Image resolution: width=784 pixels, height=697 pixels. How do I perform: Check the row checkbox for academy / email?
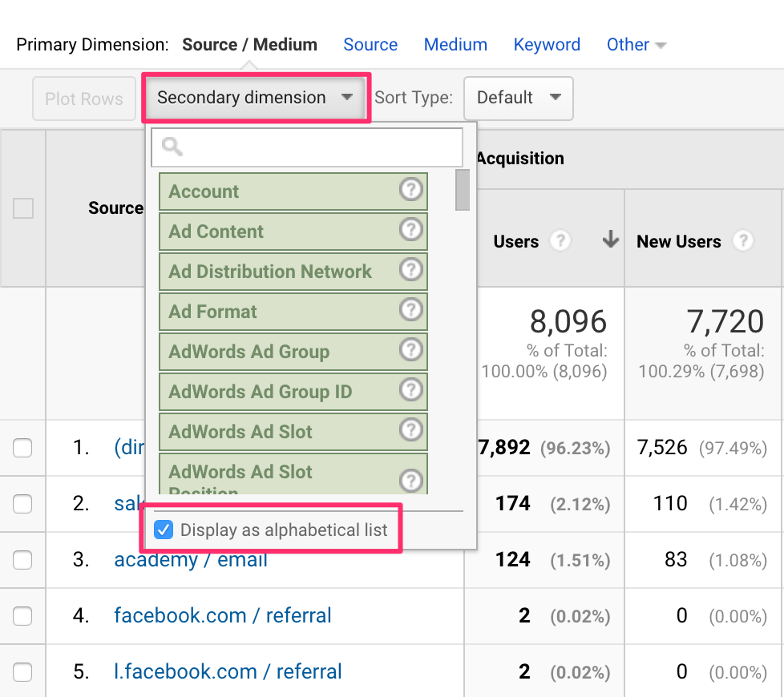pyautogui.click(x=23, y=560)
